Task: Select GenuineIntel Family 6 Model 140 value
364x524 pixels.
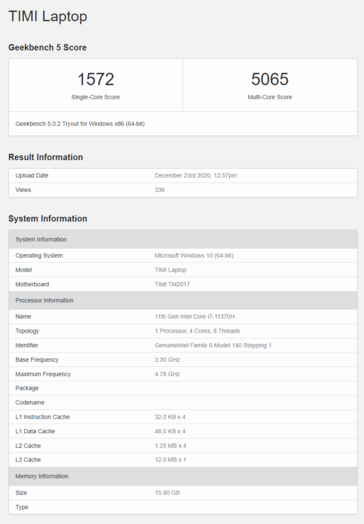Action: pos(213,345)
